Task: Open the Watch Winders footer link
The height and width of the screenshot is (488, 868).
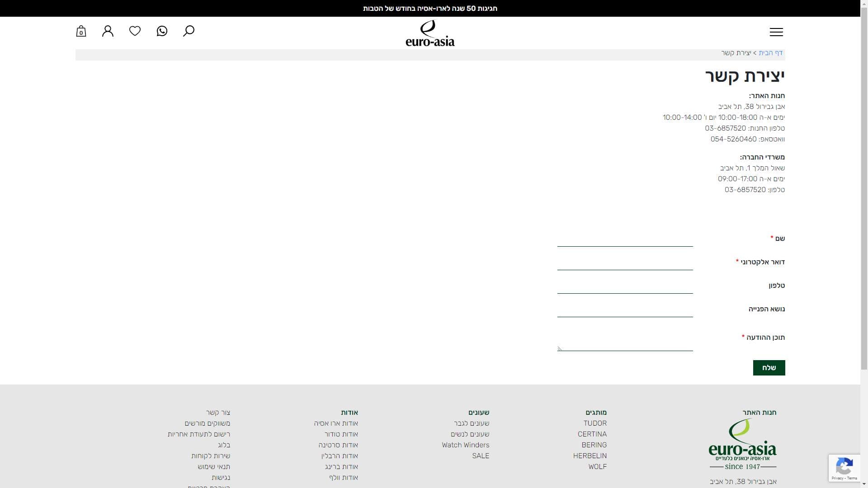Action: coord(465,445)
